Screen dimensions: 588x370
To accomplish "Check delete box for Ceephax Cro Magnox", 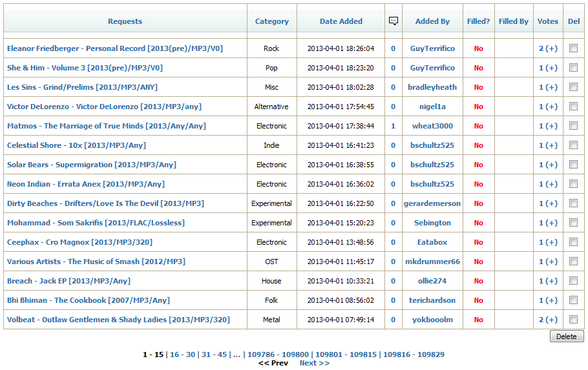I will (573, 242).
